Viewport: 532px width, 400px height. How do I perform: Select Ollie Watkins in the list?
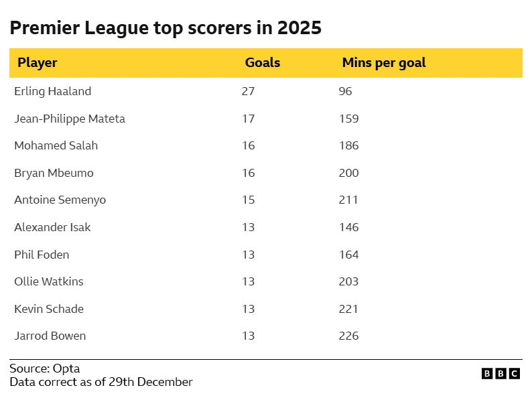(49, 281)
